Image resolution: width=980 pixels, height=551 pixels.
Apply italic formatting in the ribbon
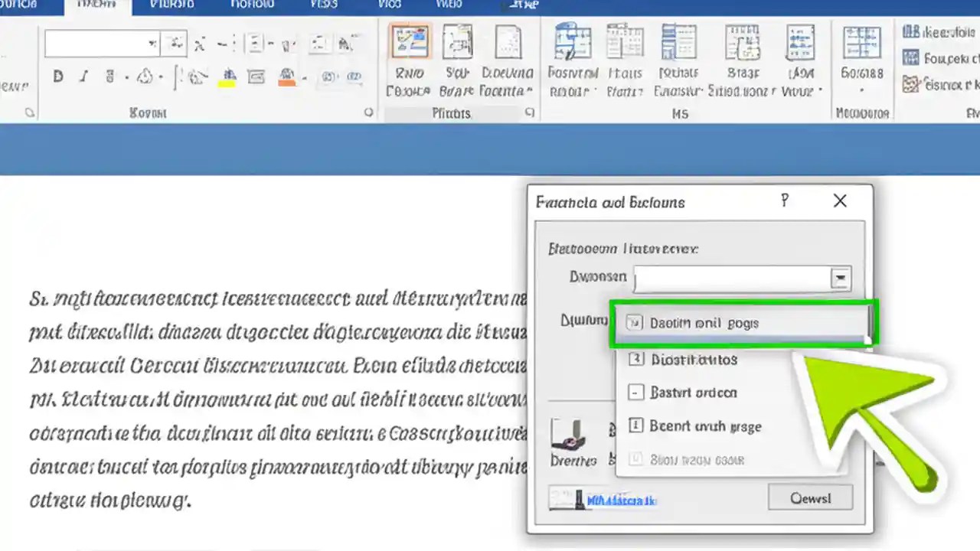(x=83, y=76)
